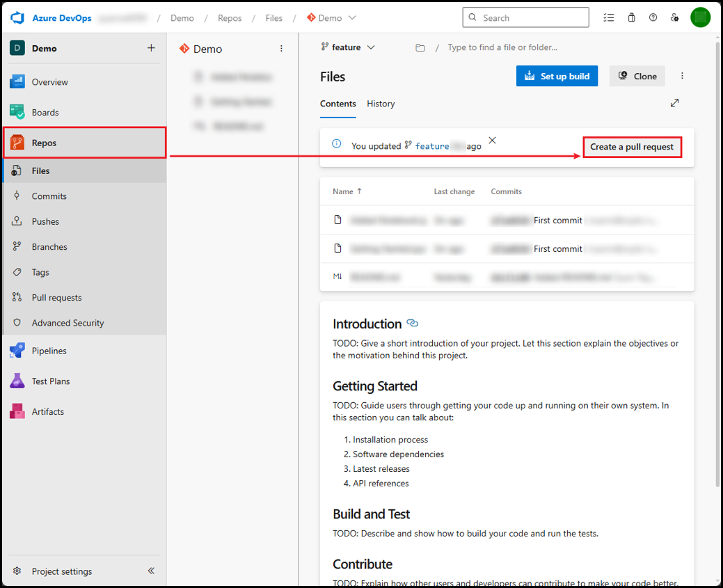Click the Search input field
Screen dimensions: 723x588
[525, 18]
